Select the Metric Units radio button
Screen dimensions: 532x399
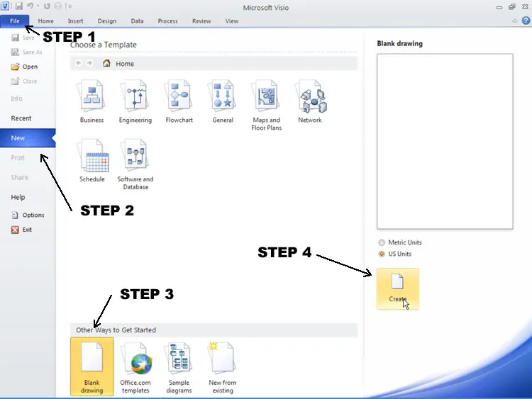[382, 242]
